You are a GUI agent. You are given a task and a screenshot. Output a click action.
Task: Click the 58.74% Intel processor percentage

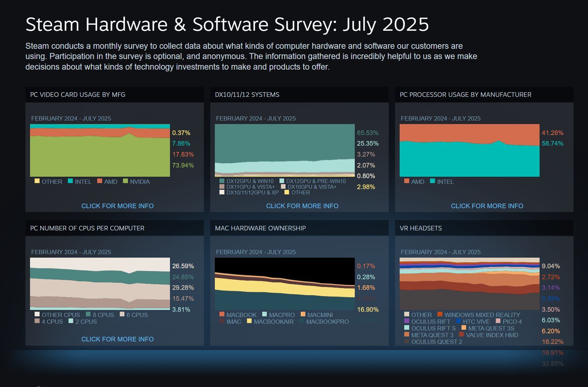point(552,143)
